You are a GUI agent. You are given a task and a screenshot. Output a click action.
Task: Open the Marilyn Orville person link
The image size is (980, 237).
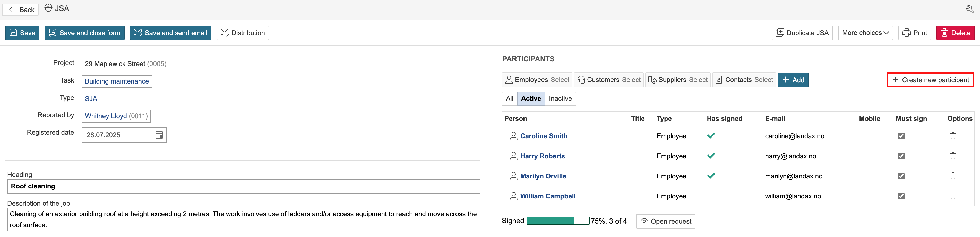(543, 176)
